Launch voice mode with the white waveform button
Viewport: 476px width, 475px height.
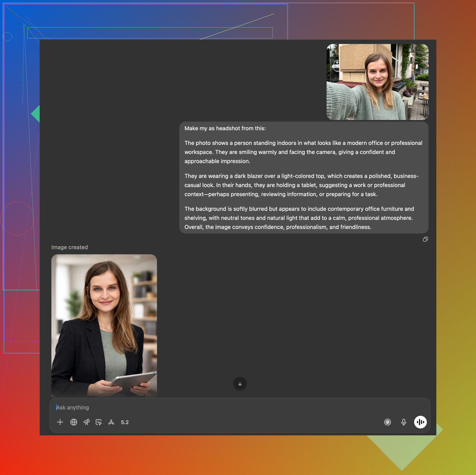(420, 422)
